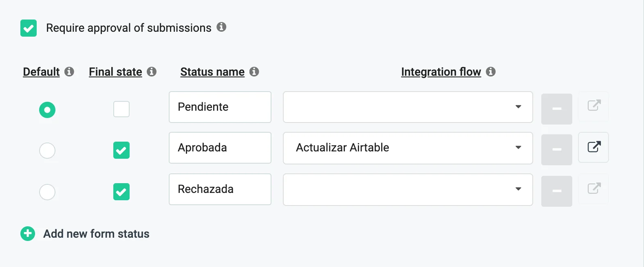Open Actualizar Airtable flow in new window
Image resolution: width=644 pixels, height=267 pixels.
point(593,147)
